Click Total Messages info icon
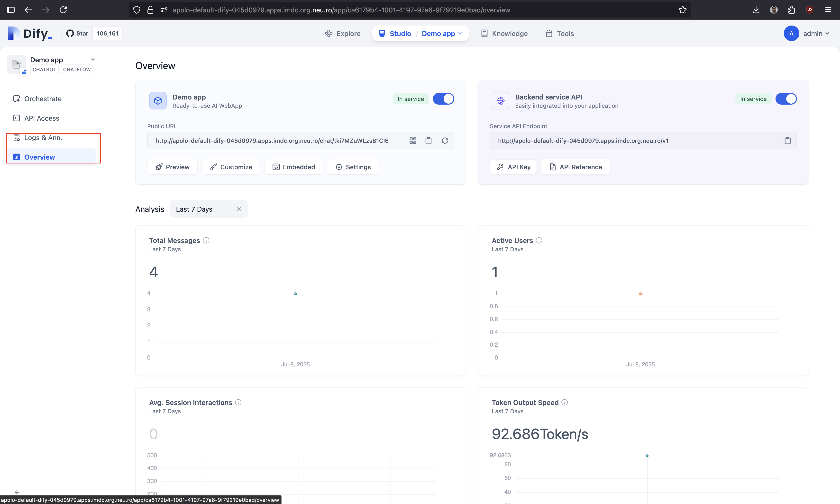The image size is (840, 504). tap(206, 241)
